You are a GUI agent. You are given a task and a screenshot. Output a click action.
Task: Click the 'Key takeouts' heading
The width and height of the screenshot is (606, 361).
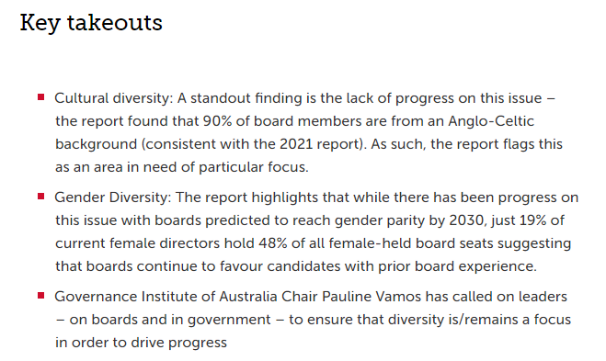point(91,23)
